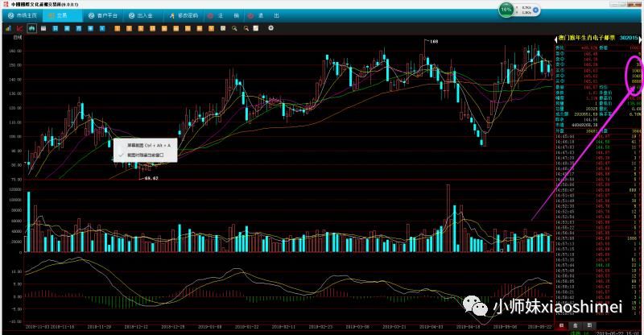Click the 69.62 low price label on the chart
644x335 pixels.
coord(151,179)
